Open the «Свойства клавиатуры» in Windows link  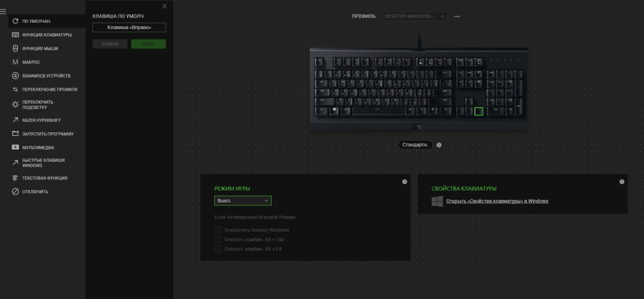[497, 201]
